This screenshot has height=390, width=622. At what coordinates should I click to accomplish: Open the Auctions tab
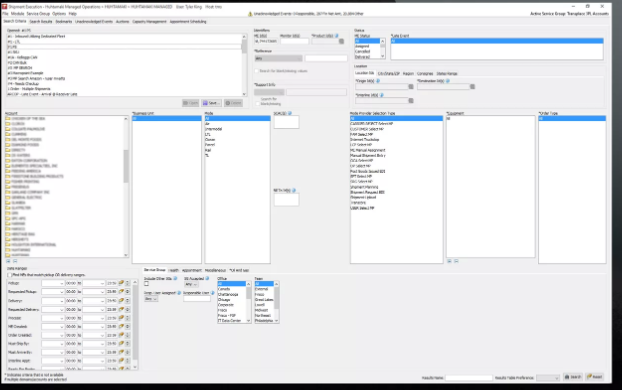pyautogui.click(x=123, y=22)
